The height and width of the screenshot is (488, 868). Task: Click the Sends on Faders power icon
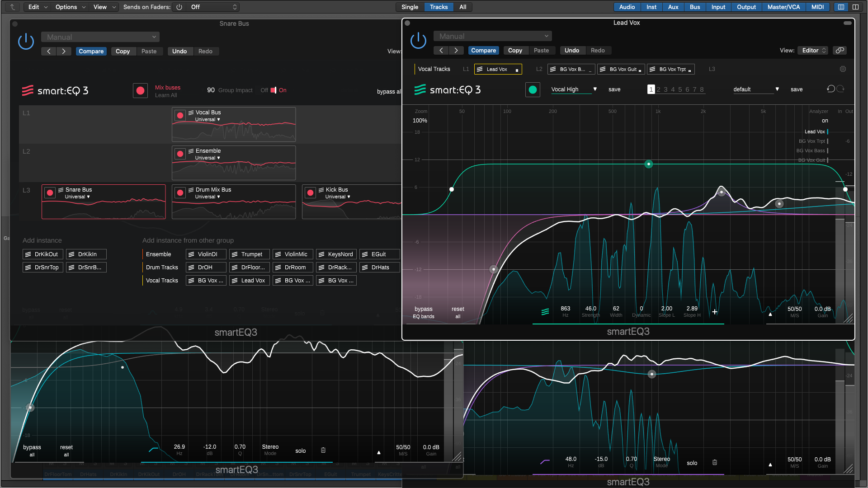pos(179,7)
